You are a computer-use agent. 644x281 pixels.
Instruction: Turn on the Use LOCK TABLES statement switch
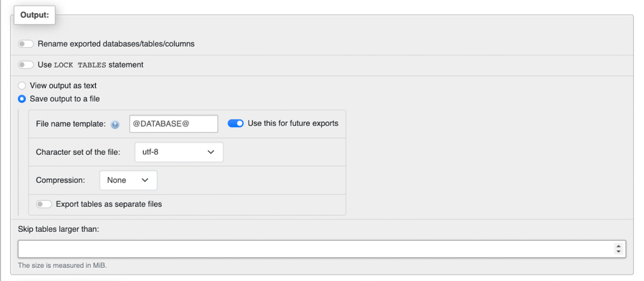point(26,64)
